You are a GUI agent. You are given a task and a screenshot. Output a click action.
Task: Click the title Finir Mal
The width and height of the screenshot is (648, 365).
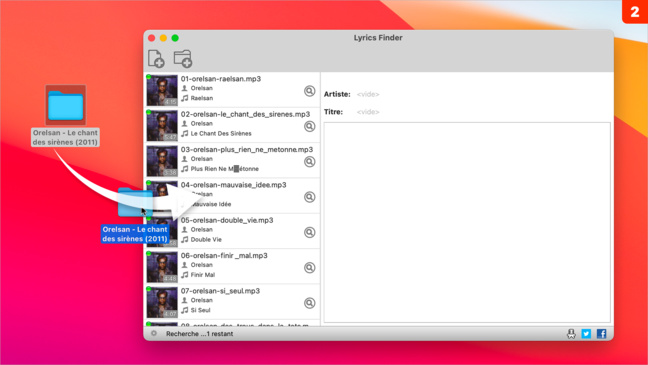(202, 275)
